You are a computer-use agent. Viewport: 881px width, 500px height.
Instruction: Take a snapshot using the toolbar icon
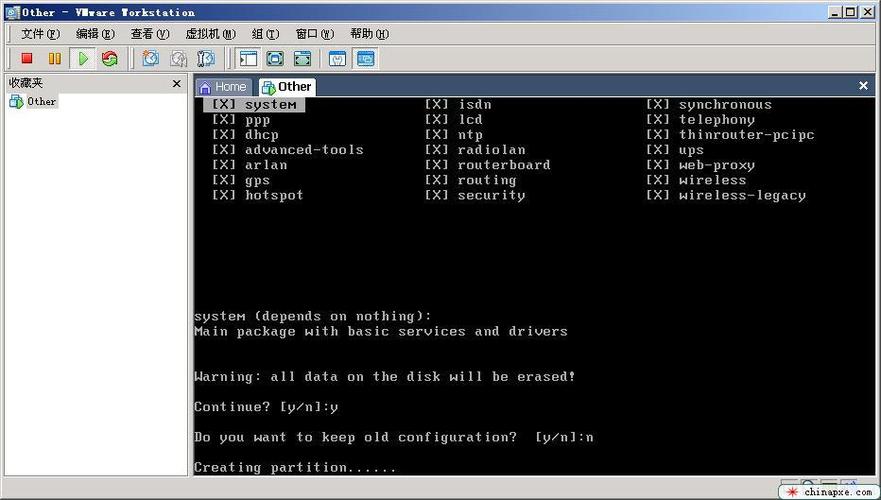click(x=150, y=59)
